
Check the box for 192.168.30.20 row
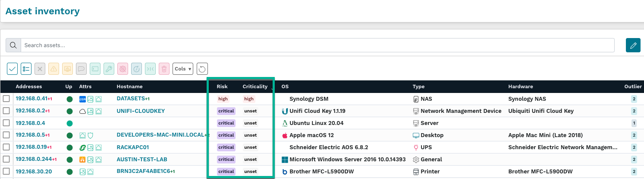click(x=6, y=172)
